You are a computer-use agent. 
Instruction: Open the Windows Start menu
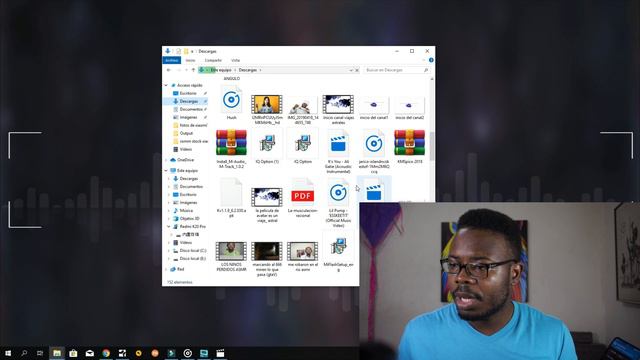pyautogui.click(x=8, y=353)
